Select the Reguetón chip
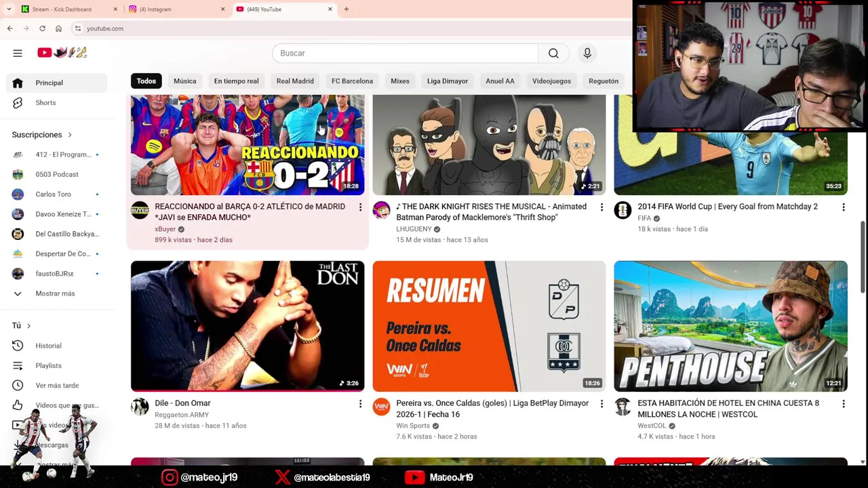The height and width of the screenshot is (488, 868). (603, 81)
